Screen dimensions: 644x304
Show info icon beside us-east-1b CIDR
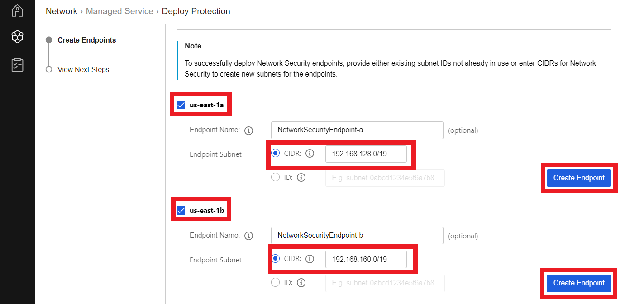point(310,259)
